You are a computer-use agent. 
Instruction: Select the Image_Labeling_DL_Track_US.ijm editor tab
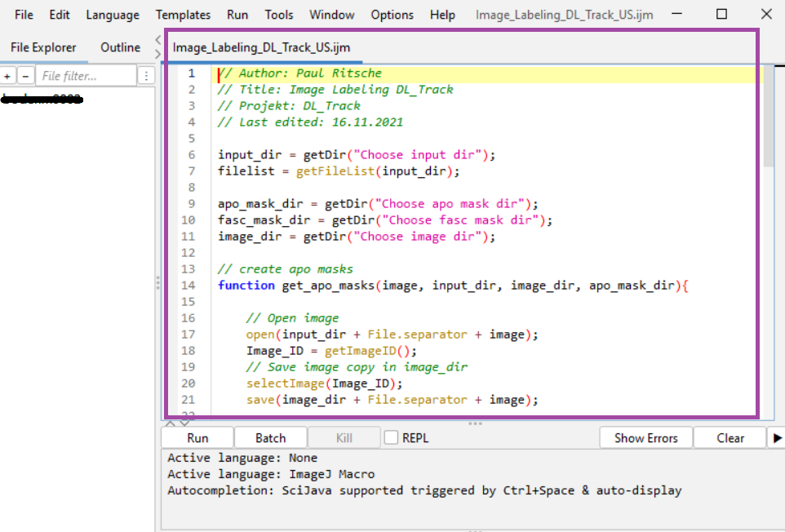coord(261,47)
